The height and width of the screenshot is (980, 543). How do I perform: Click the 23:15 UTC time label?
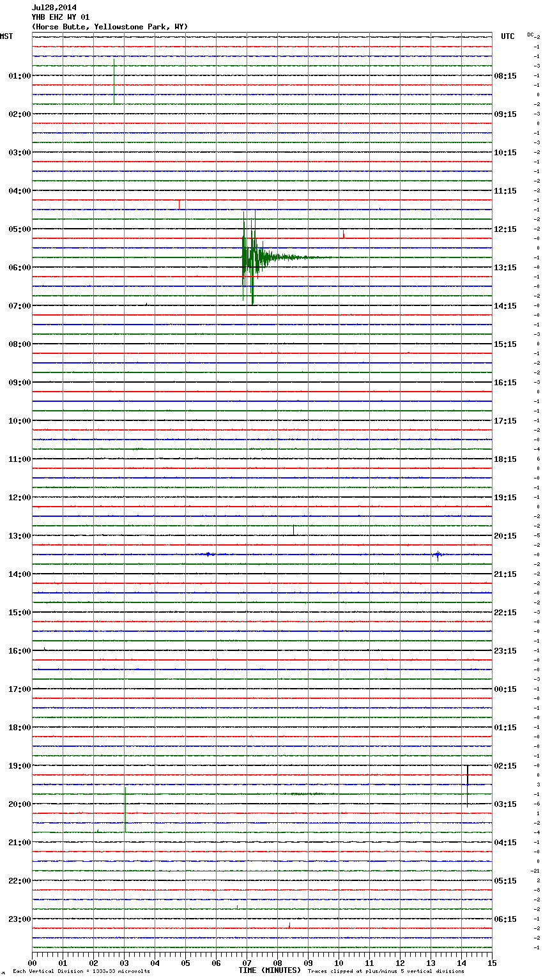[505, 651]
